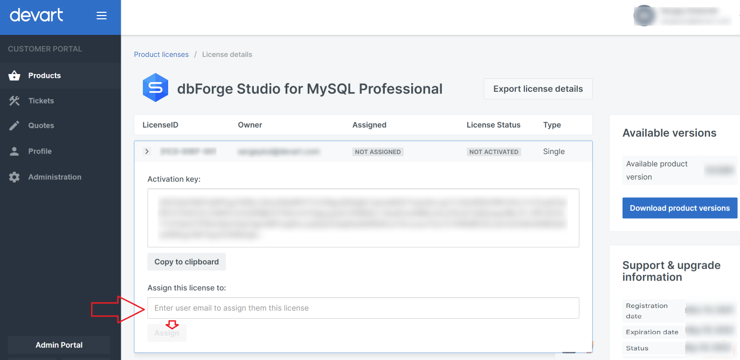Screen dimensions: 740x360
Task: Follow the Product licenses breadcrumb link
Action: [161, 54]
